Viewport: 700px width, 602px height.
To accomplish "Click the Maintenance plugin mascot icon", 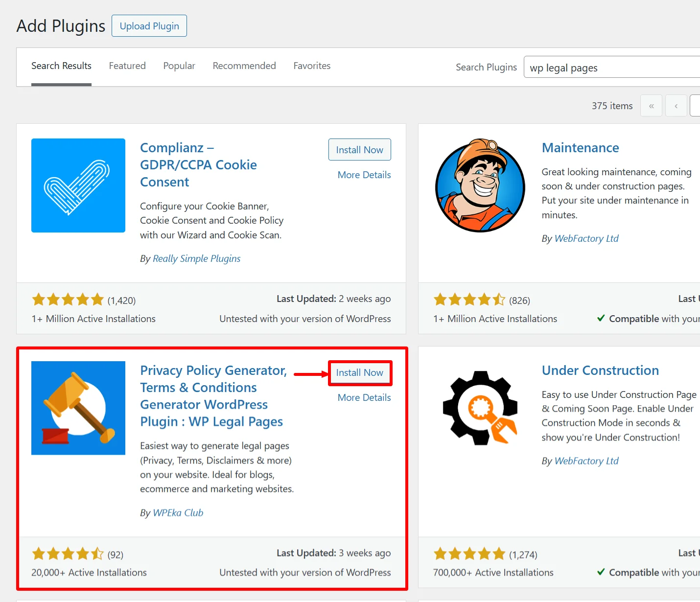I will point(480,185).
